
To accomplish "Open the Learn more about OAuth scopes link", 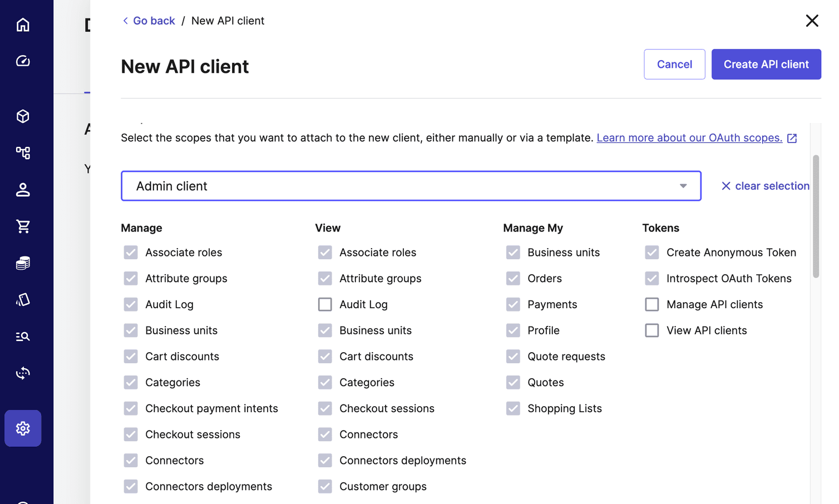I will tap(689, 137).
